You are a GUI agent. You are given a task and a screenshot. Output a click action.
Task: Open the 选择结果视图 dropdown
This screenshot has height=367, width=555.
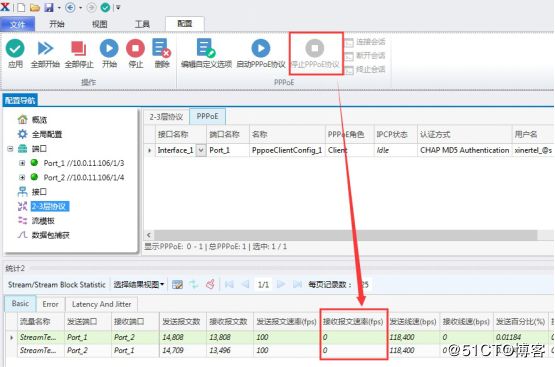click(x=139, y=285)
